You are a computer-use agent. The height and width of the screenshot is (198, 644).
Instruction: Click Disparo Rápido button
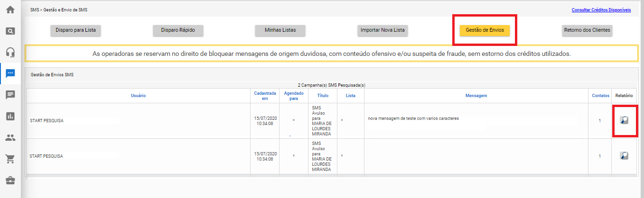178,30
